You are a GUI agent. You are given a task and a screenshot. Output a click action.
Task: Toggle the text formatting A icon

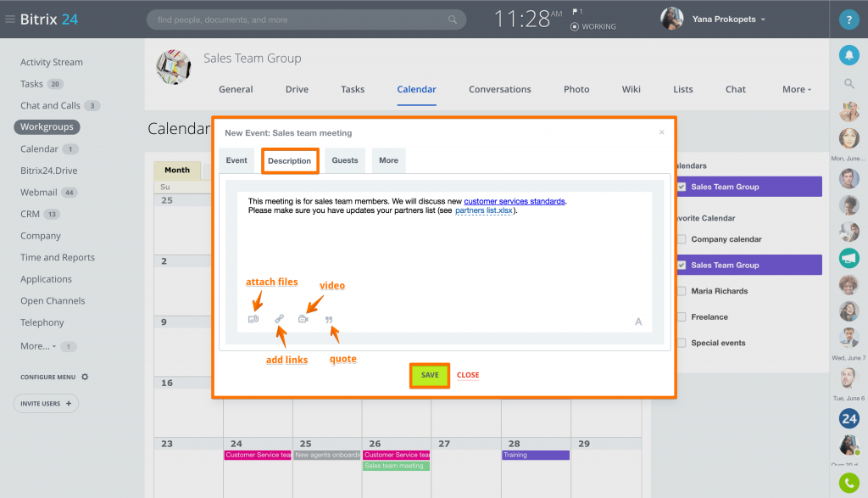click(638, 322)
